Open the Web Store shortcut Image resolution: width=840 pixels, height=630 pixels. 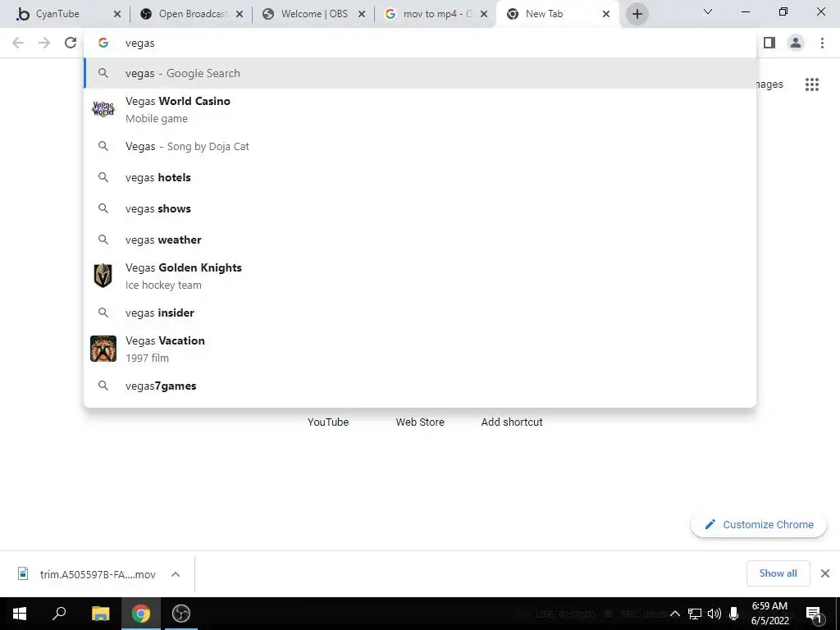click(420, 422)
